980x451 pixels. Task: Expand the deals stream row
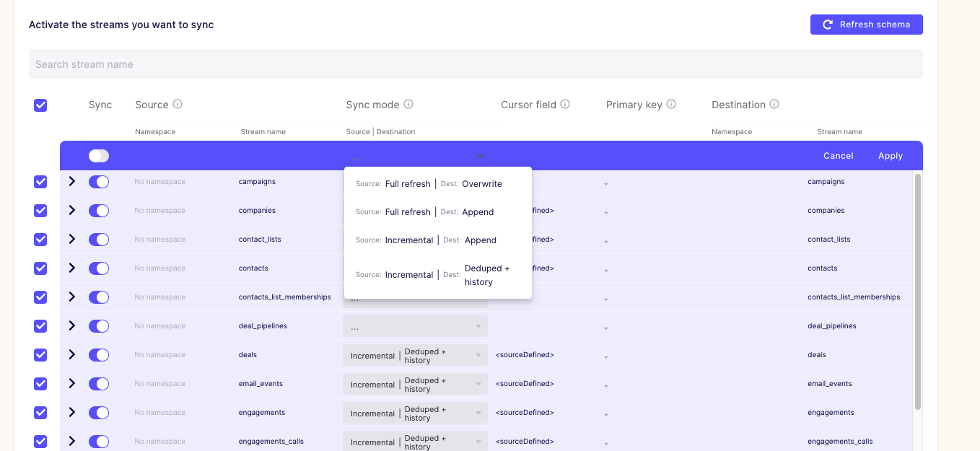pyautogui.click(x=71, y=354)
